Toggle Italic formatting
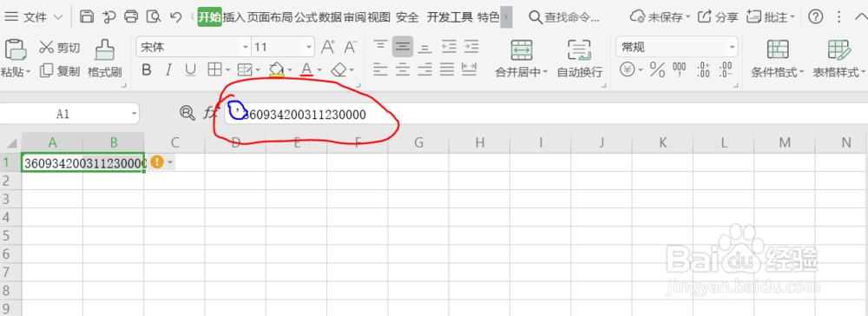Screen dimensions: 868x316 click(x=169, y=69)
